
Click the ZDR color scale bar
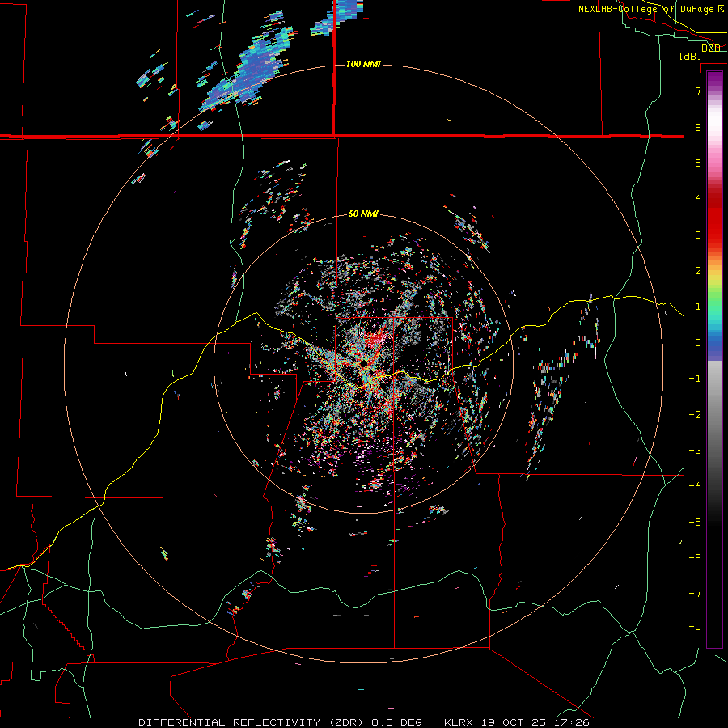coord(714,359)
